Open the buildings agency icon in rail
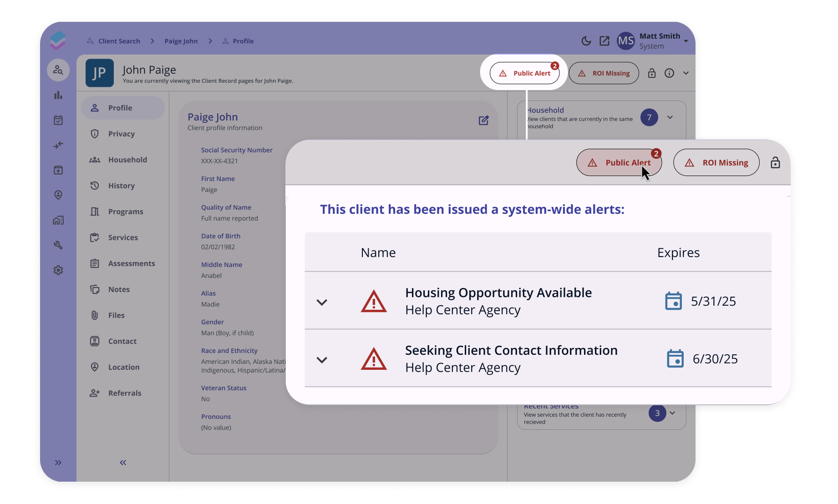The image size is (838, 504). 58,220
